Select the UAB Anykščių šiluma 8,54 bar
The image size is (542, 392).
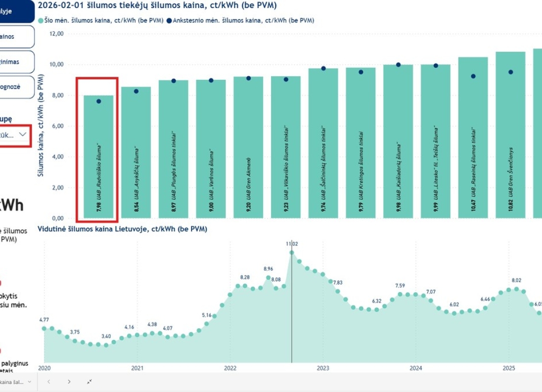136,153
